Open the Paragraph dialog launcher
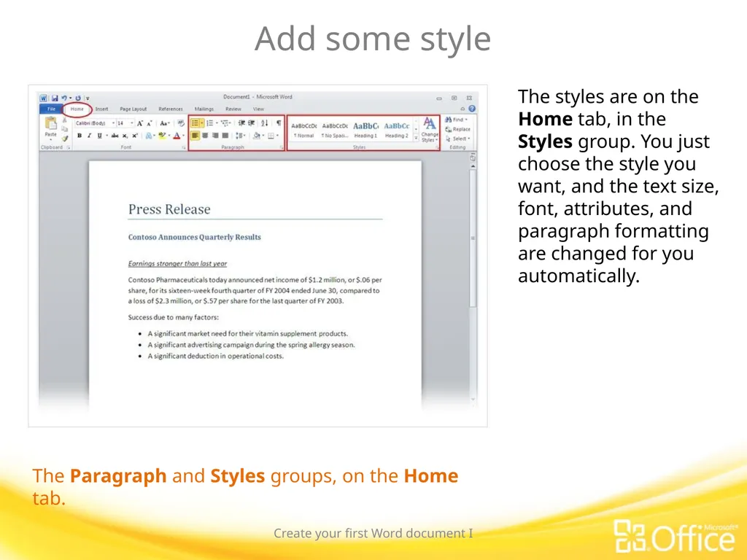Viewport: 747px width, 560px height. point(282,147)
